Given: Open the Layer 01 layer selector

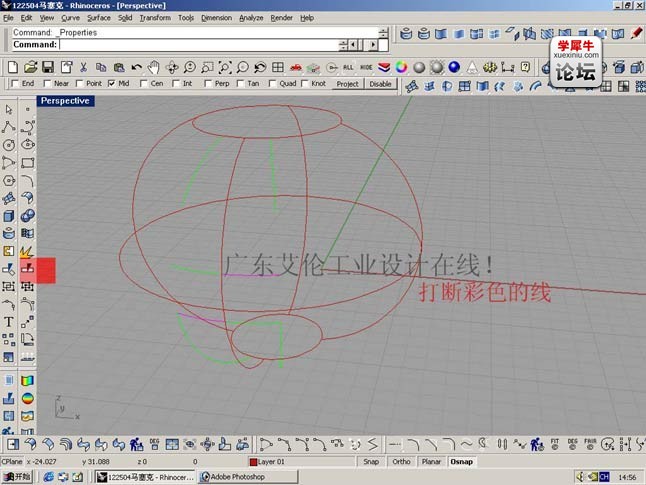Looking at the screenshot, I should tap(302, 462).
